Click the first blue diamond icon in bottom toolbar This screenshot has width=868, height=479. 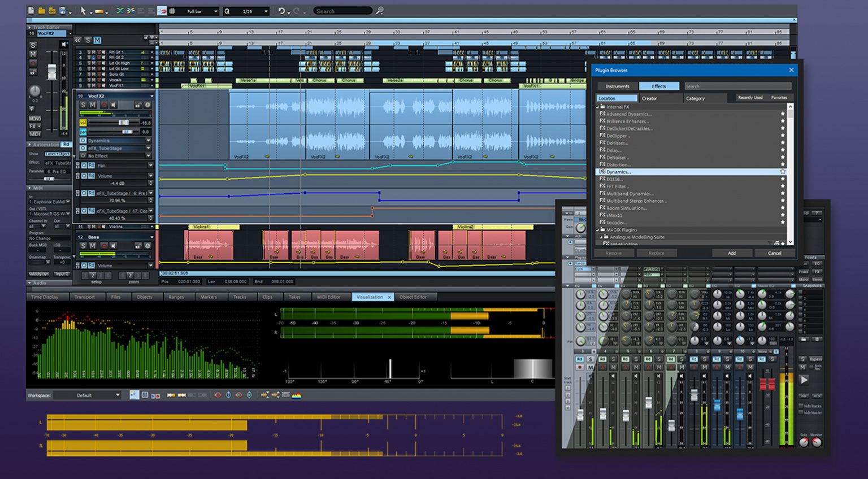228,395
